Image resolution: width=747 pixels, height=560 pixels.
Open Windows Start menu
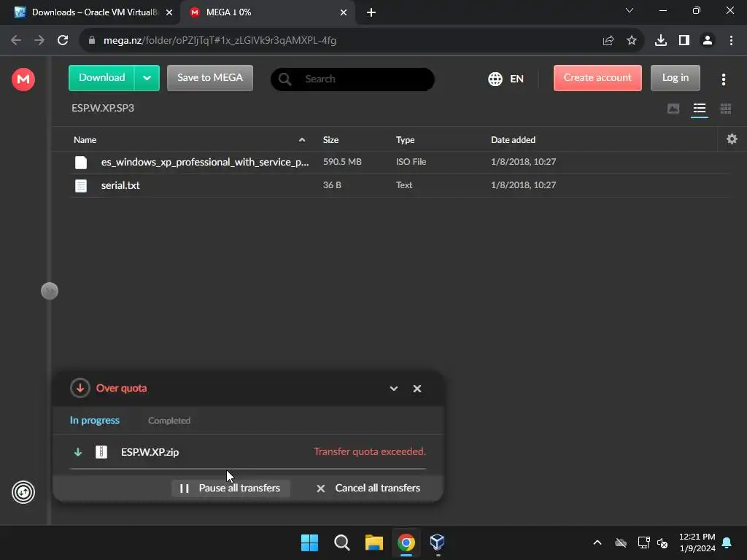point(309,542)
